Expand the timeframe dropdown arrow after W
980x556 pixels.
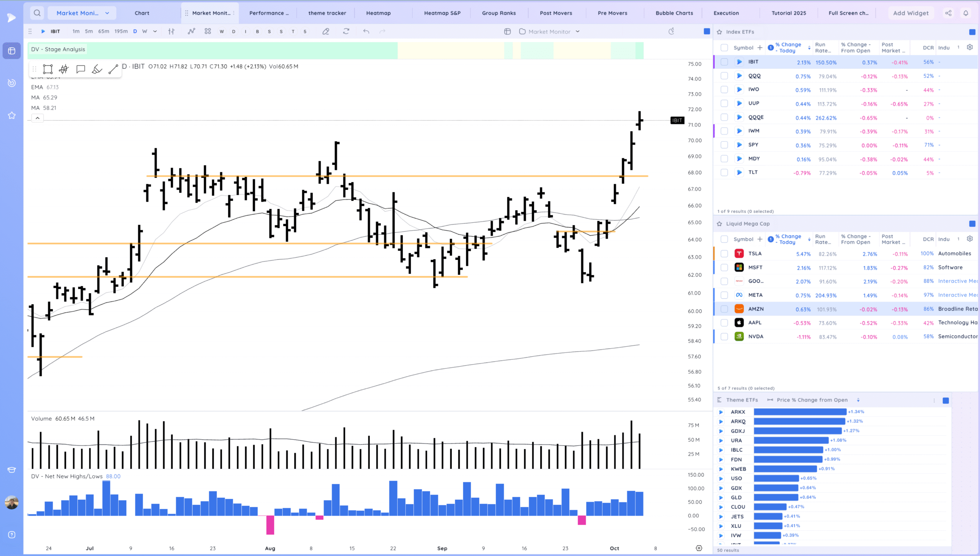pos(155,32)
